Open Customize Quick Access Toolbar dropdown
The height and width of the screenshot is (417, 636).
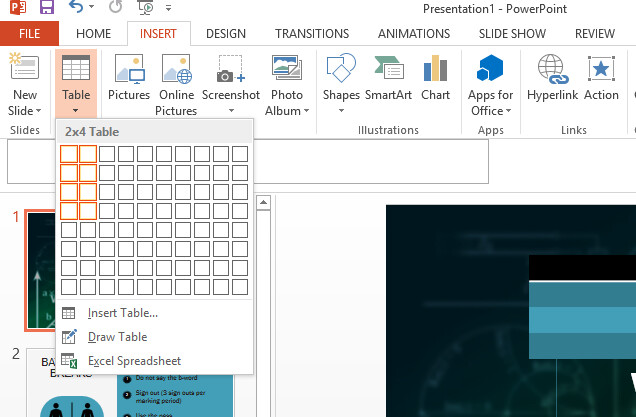pyautogui.click(x=168, y=8)
